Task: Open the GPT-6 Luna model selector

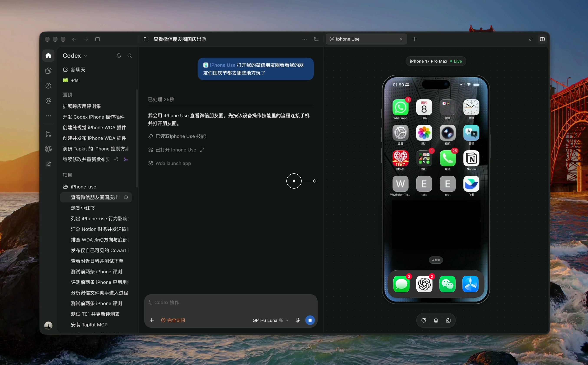Action: (x=270, y=320)
